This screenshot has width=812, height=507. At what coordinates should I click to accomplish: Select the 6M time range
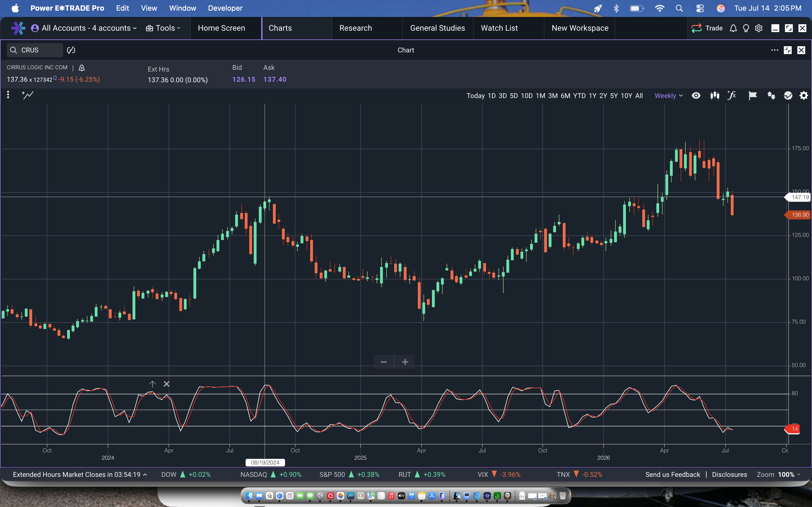pos(565,95)
